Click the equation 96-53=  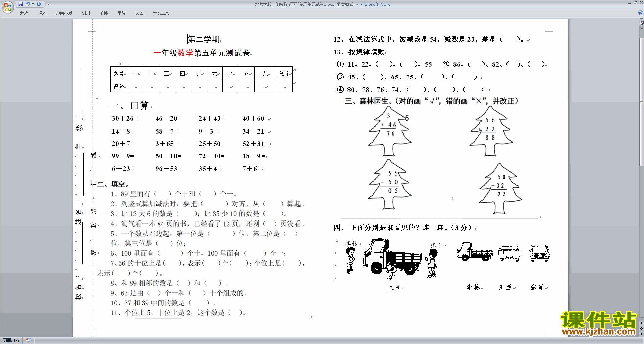(168, 169)
